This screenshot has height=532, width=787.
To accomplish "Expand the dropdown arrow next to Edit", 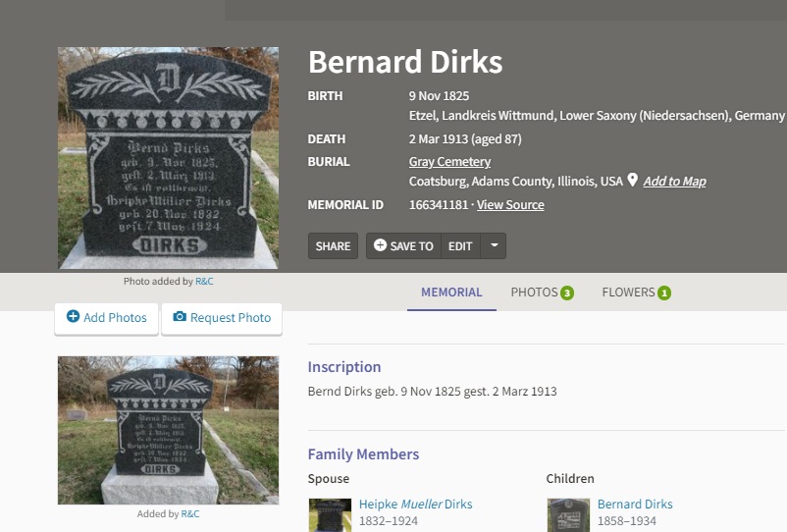I will pos(494,246).
